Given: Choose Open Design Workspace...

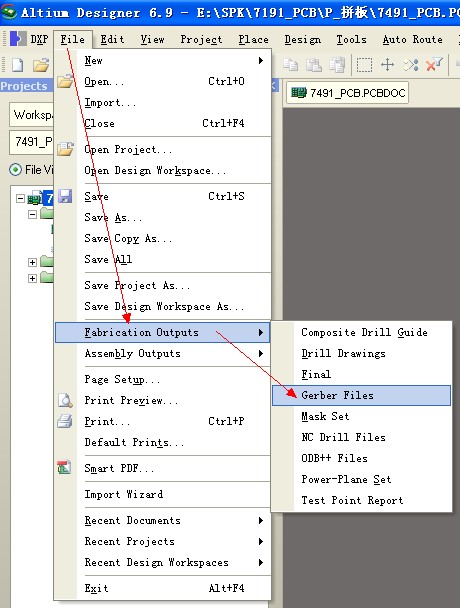Looking at the screenshot, I should pos(162,170).
